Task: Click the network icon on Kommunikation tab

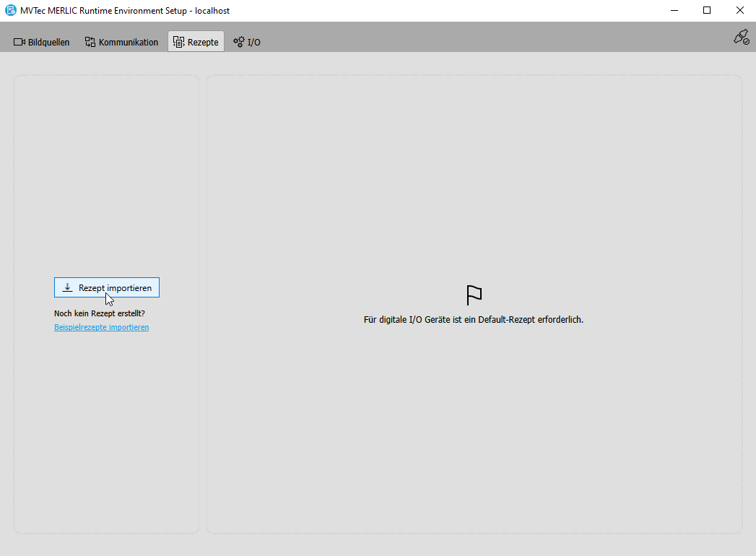Action: coord(90,43)
